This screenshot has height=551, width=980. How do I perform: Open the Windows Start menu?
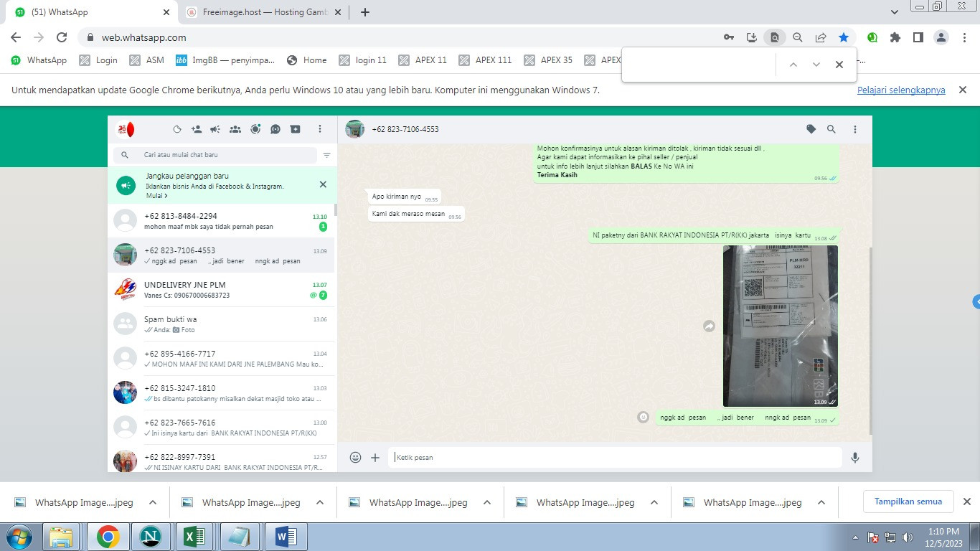[x=18, y=537]
